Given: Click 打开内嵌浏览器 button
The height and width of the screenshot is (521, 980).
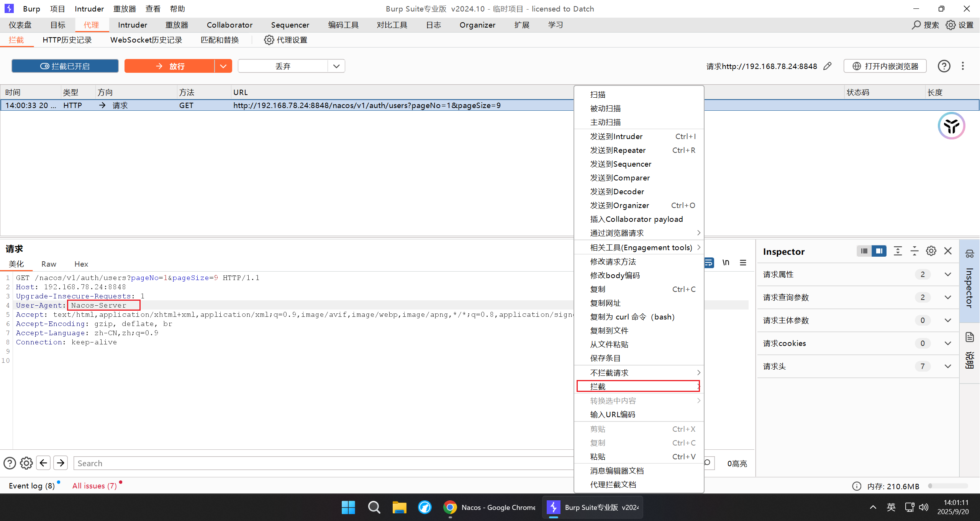Looking at the screenshot, I should (x=885, y=66).
